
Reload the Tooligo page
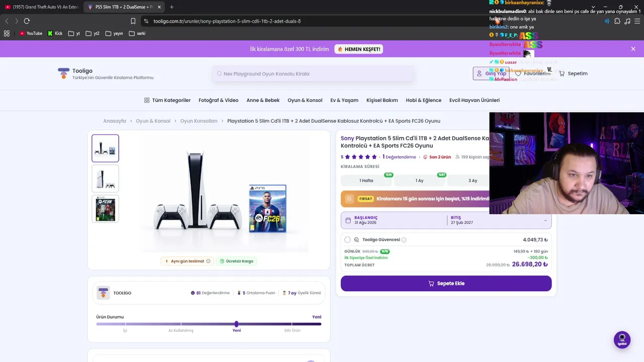(x=27, y=21)
